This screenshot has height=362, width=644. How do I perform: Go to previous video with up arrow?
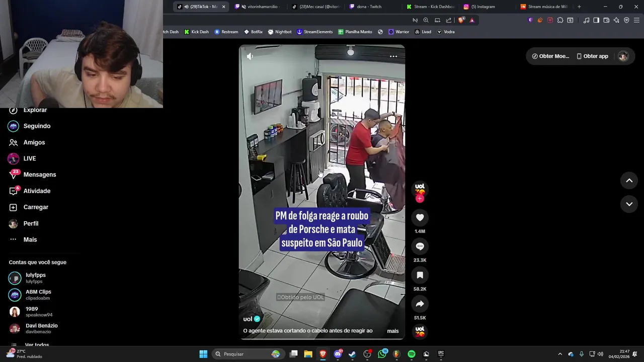(629, 180)
